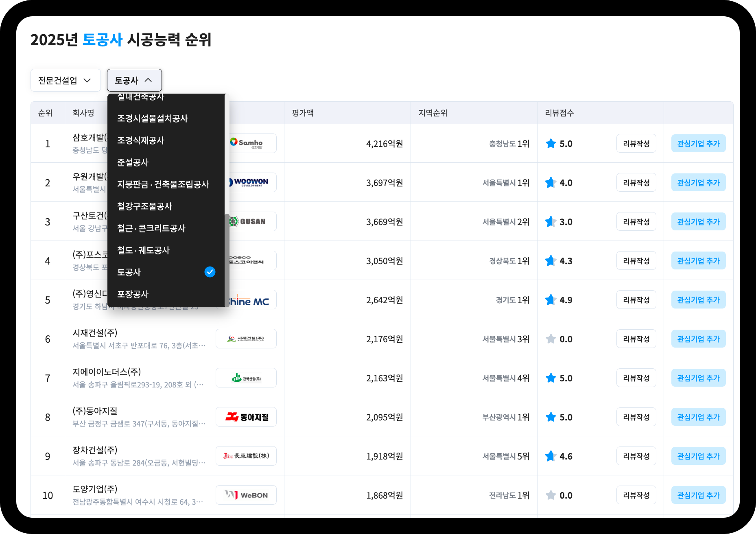The image size is (756, 534).
Task: Click 관심기업 추가 for 시재건설(주)
Action: [699, 339]
